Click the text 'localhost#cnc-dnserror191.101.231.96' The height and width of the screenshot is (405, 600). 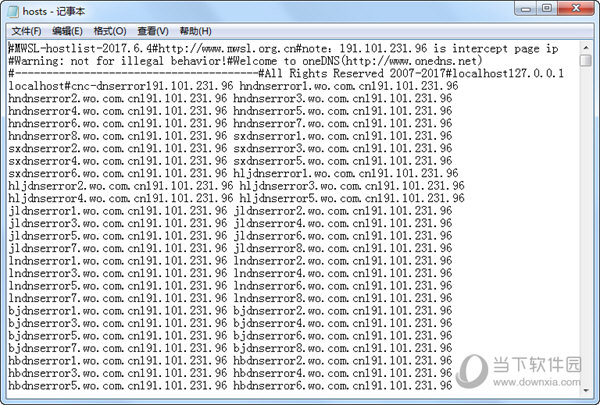click(x=121, y=86)
